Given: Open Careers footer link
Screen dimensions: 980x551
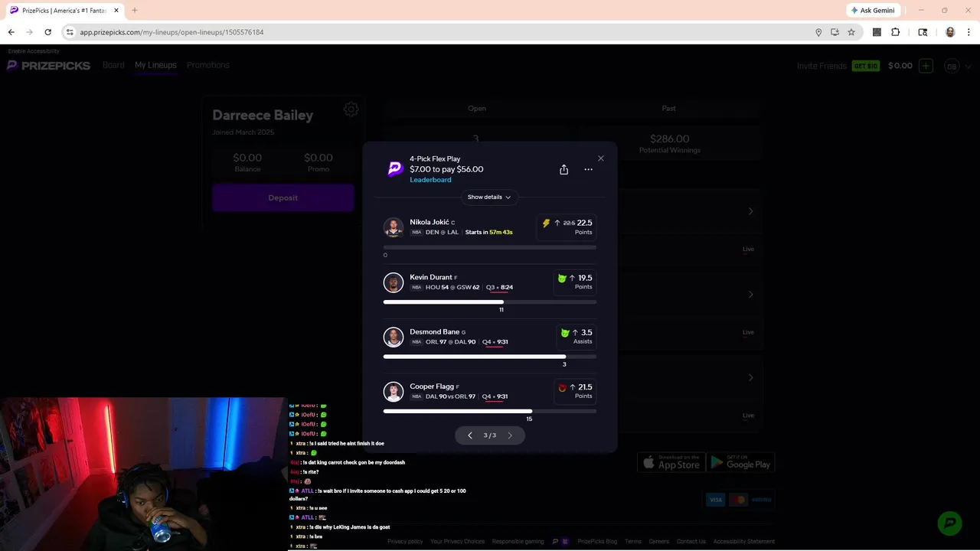Looking at the screenshot, I should pos(659,541).
